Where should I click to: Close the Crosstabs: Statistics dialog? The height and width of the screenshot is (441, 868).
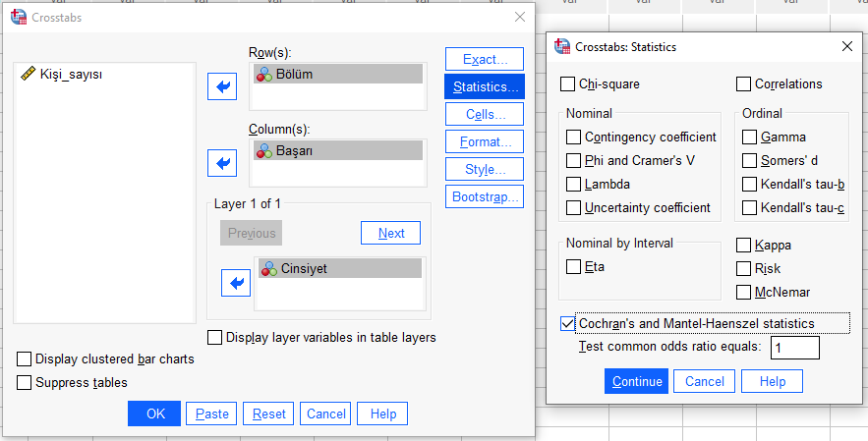point(847,46)
